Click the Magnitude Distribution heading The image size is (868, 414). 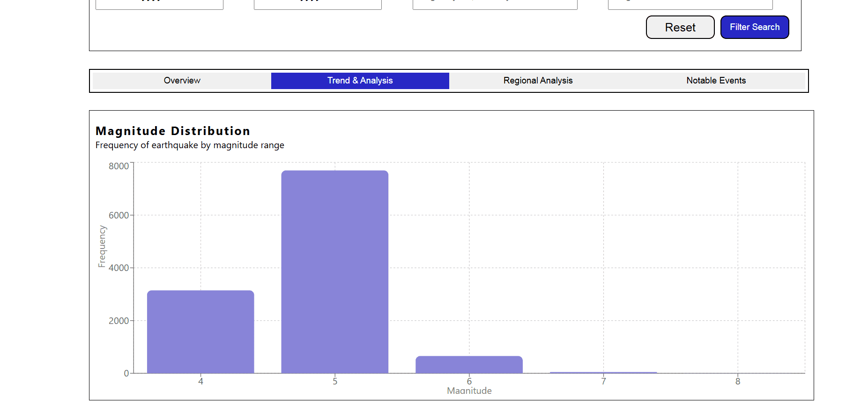pos(173,131)
